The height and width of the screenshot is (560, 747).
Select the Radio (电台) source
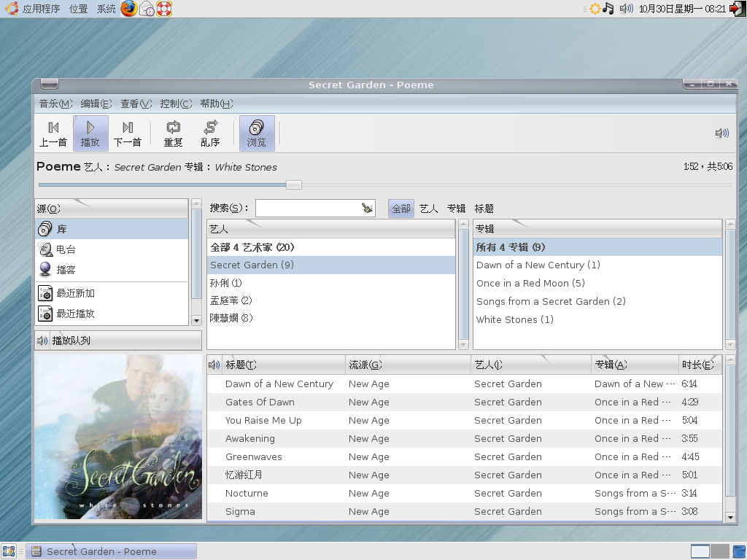coord(112,249)
